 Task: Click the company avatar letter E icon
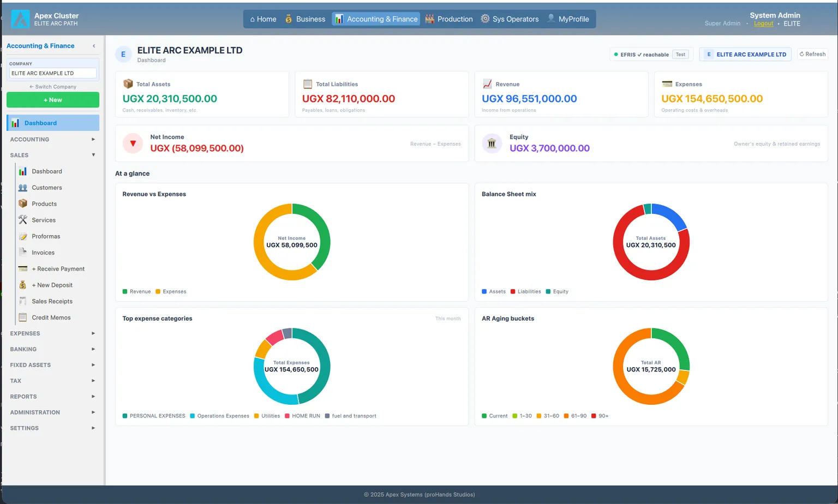pyautogui.click(x=123, y=55)
